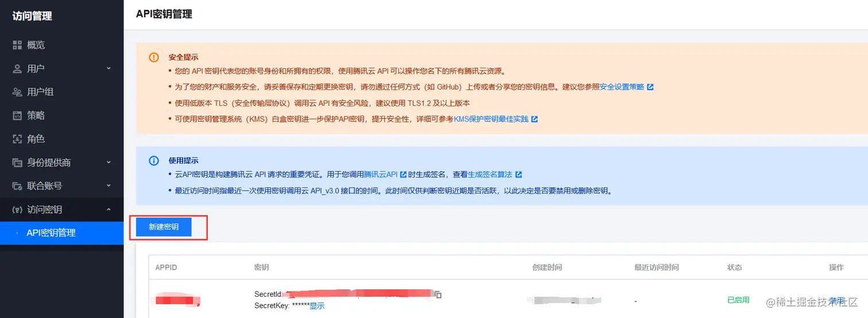This screenshot has width=868, height=318.
Task: Open the 安全设置策略 link
Action: tap(622, 87)
